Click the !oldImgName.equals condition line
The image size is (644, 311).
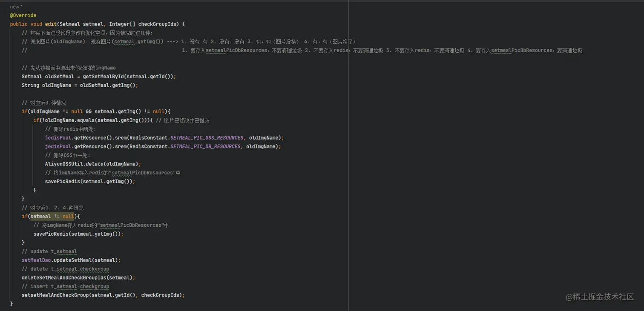(x=93, y=120)
